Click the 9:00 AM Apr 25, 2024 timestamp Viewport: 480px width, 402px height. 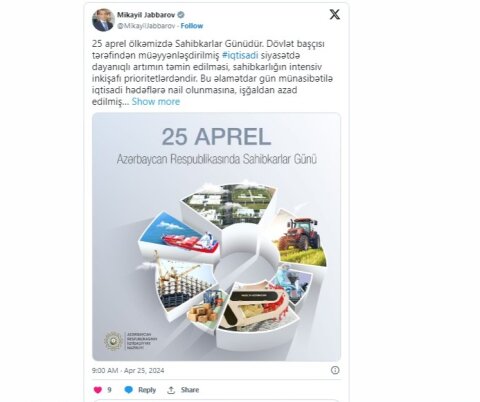click(128, 370)
